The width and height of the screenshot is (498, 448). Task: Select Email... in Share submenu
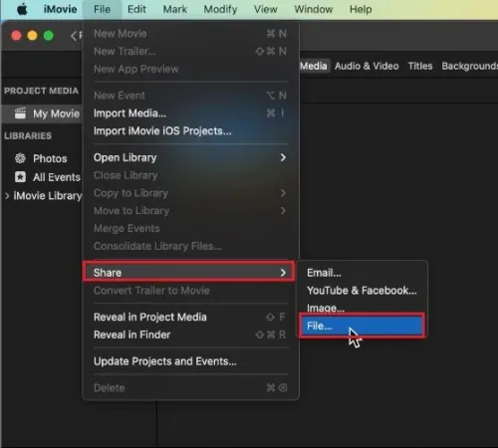[x=362, y=273]
